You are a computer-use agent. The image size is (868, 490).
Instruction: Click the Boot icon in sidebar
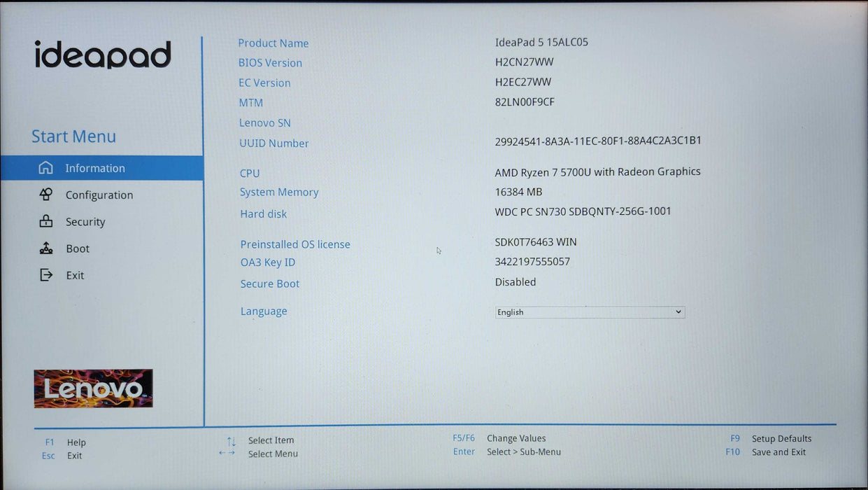45,248
